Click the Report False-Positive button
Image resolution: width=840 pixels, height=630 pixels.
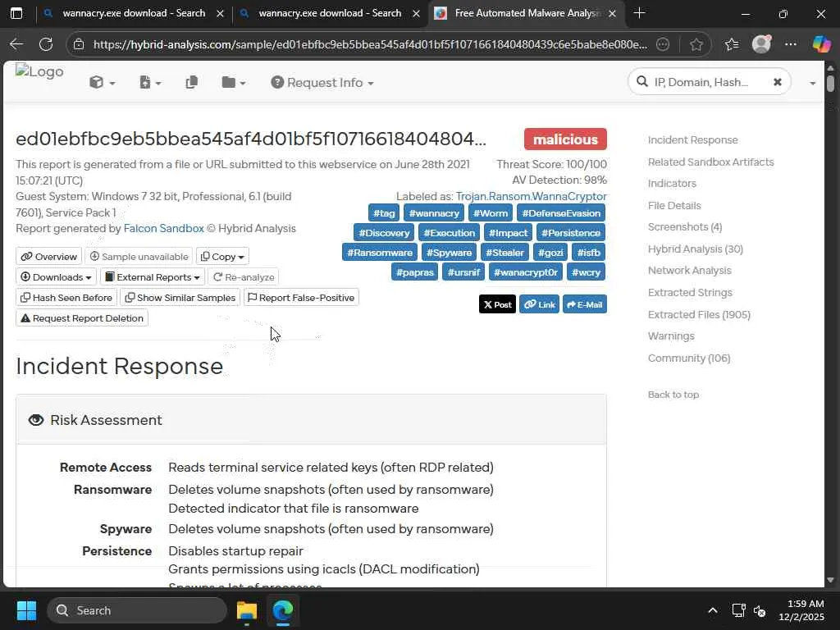coord(301,297)
